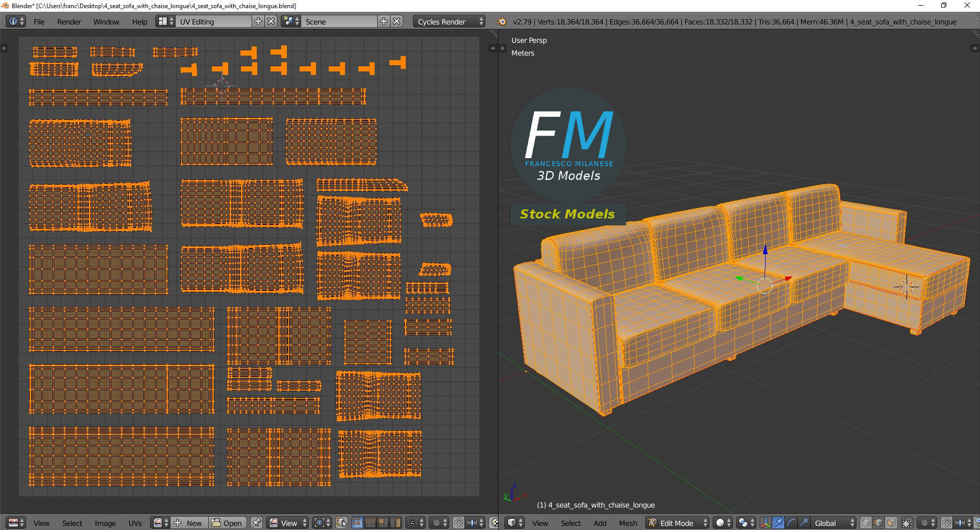Select UV island selection mode
980x530 pixels.
(396, 523)
